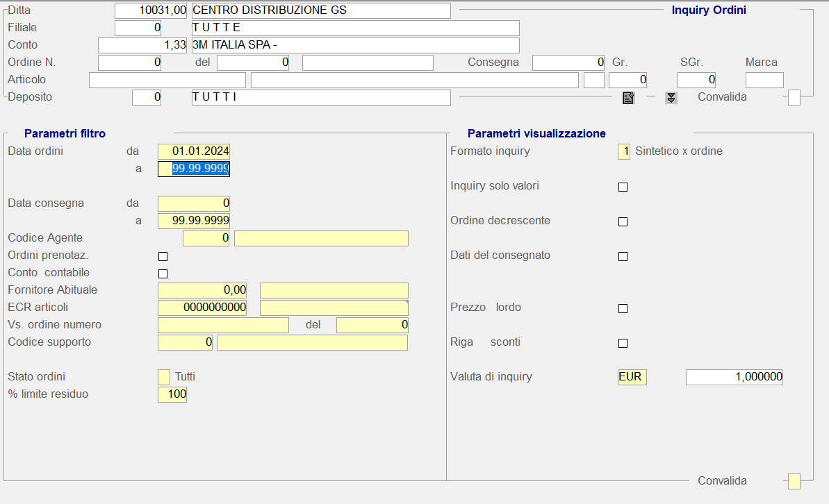Click the Marca input field
This screenshot has width=829, height=504.
[x=764, y=80]
